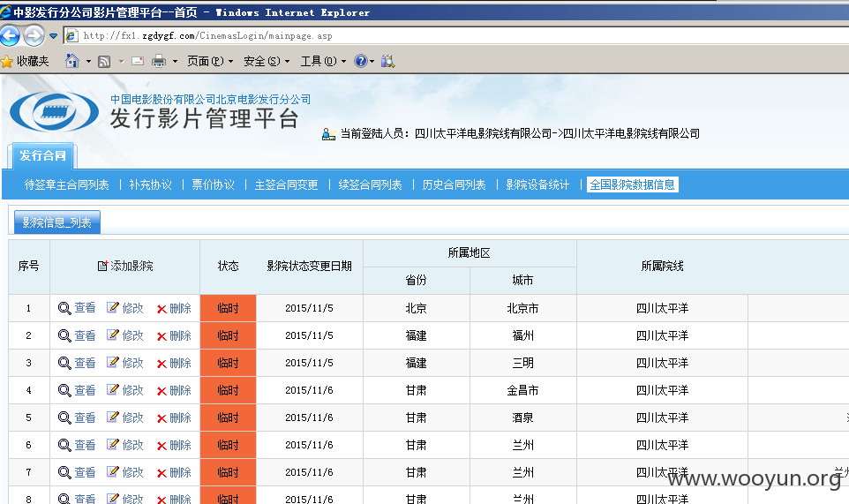The height and width of the screenshot is (504, 849).
Task: Click the RSS feeds icon
Action: click(x=104, y=61)
